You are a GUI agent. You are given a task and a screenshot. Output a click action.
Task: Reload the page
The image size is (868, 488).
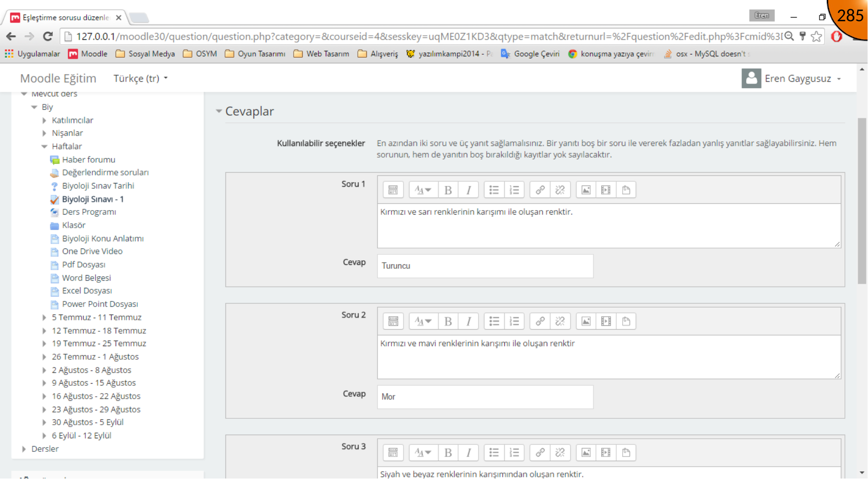coord(48,37)
